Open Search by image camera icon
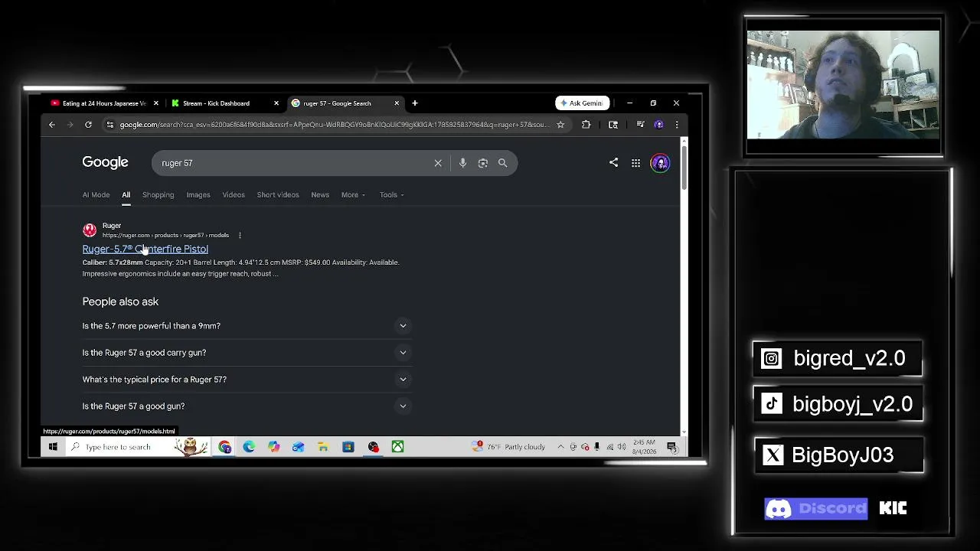 click(x=482, y=163)
